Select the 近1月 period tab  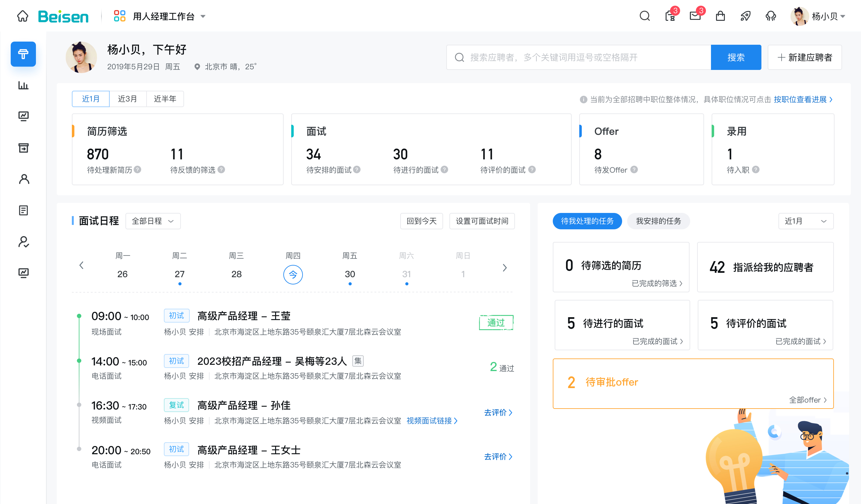point(91,99)
